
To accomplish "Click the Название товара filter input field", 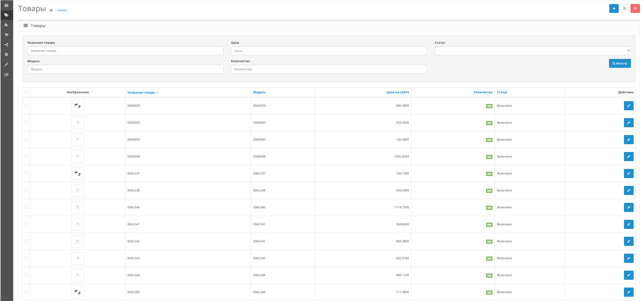I will coord(125,51).
